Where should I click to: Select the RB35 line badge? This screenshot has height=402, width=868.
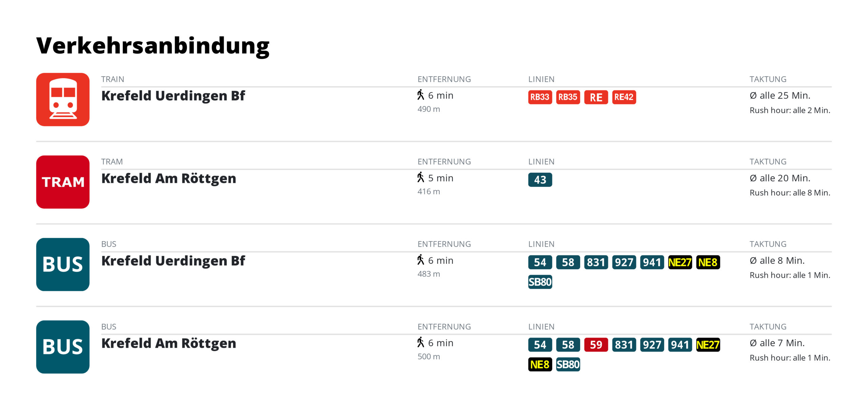(x=568, y=97)
